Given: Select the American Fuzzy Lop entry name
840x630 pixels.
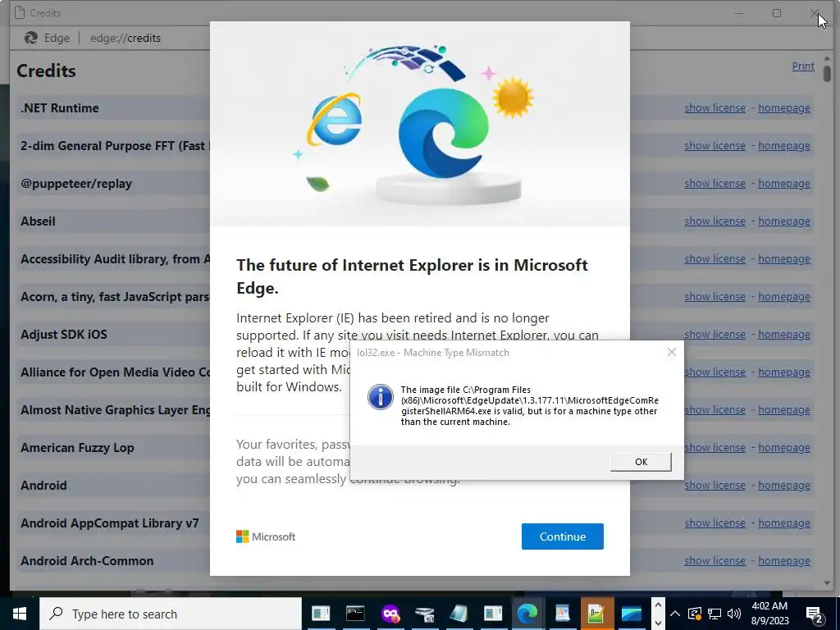Looking at the screenshot, I should point(77,447).
